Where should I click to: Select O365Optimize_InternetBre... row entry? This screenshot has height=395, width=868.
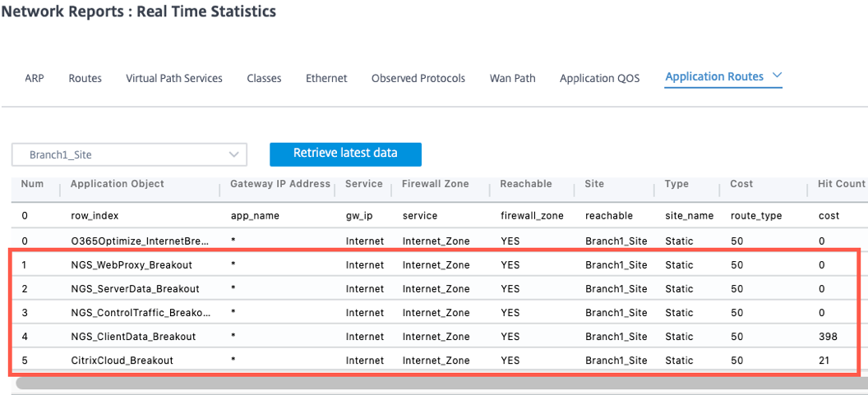[140, 241]
